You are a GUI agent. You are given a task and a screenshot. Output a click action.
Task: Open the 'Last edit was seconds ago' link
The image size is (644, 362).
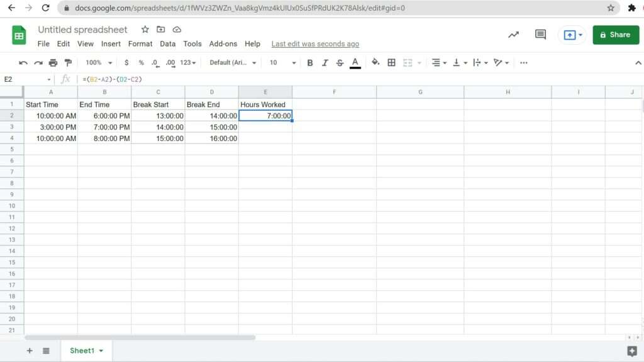click(x=315, y=44)
